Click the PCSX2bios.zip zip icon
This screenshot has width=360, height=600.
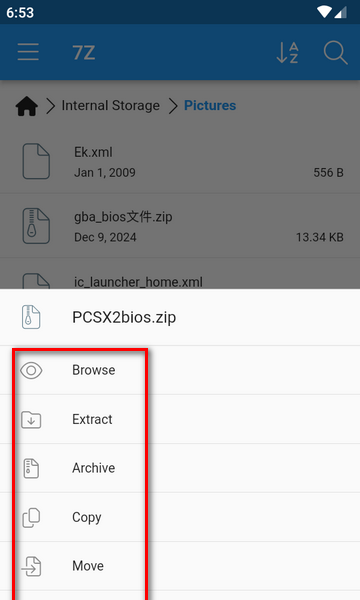pyautogui.click(x=31, y=317)
